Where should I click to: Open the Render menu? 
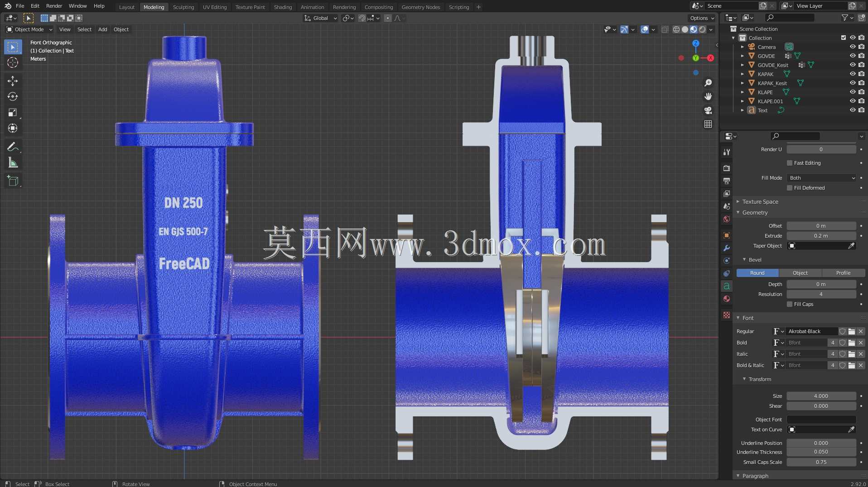click(54, 6)
